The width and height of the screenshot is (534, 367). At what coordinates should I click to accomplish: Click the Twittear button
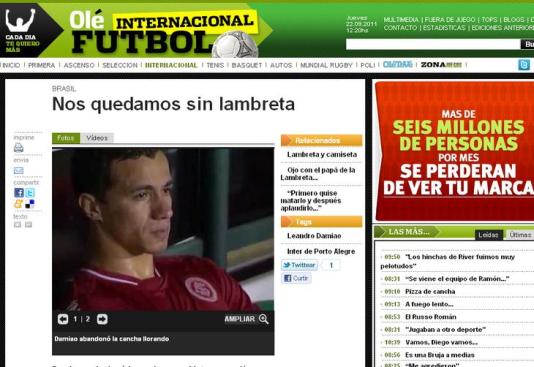(x=299, y=265)
